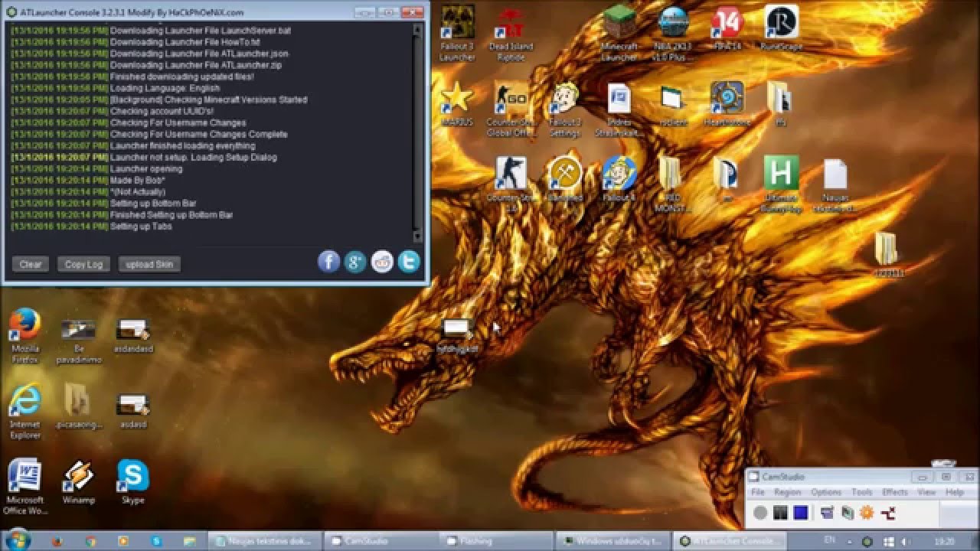
Task: Select Winamp desktop icon
Action: (78, 482)
